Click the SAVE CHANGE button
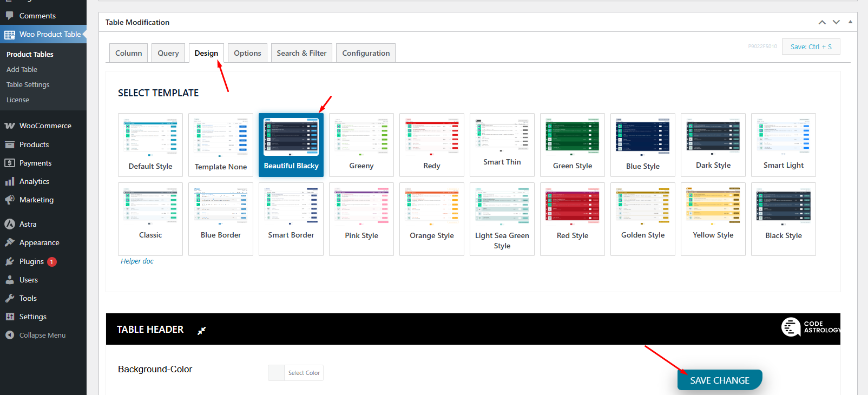 pyautogui.click(x=720, y=380)
